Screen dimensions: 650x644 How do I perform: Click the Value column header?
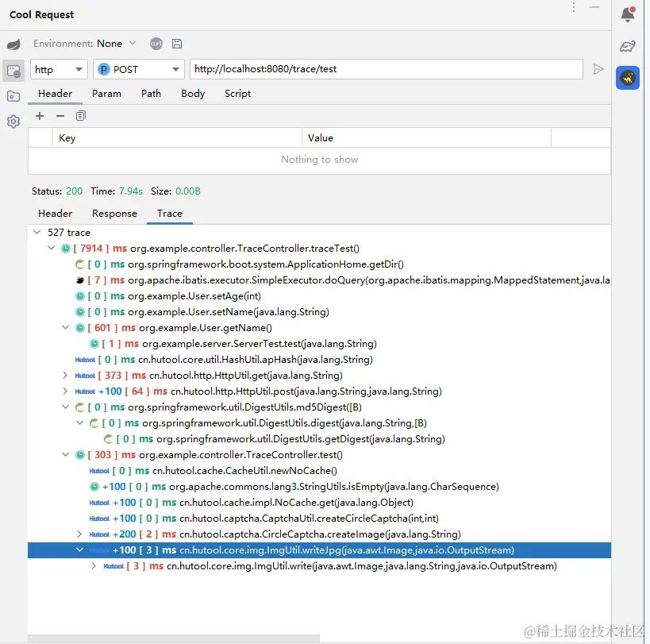pos(426,137)
